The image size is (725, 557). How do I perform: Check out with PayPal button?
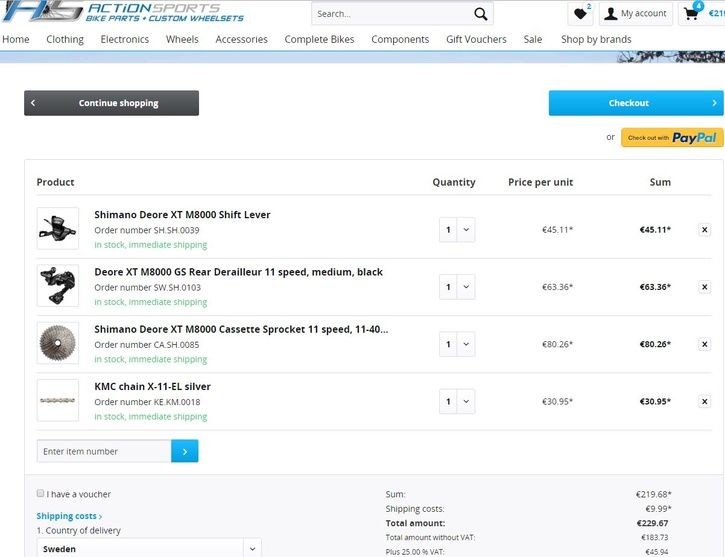[x=672, y=138]
